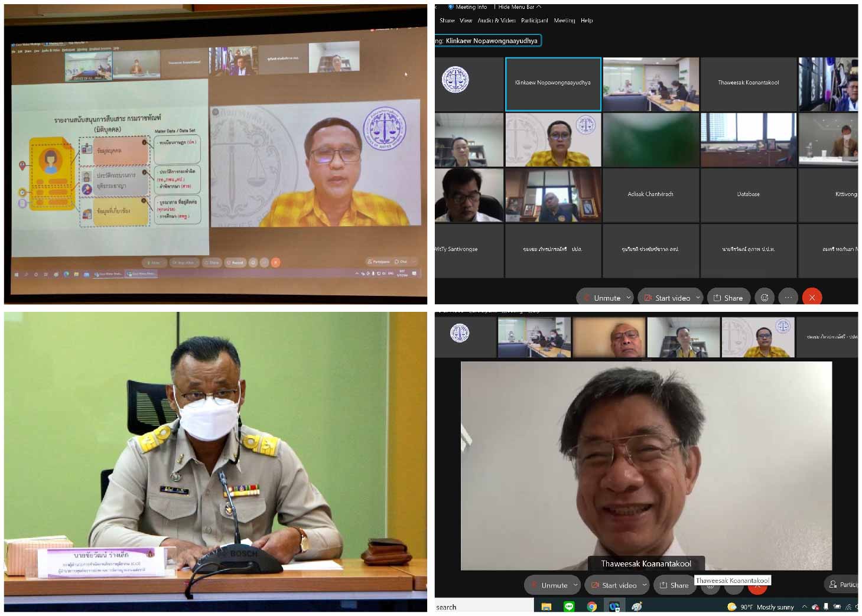The width and height of the screenshot is (862, 616).
Task: Click Share button in the upper meeting toolbar
Action: 728,298
